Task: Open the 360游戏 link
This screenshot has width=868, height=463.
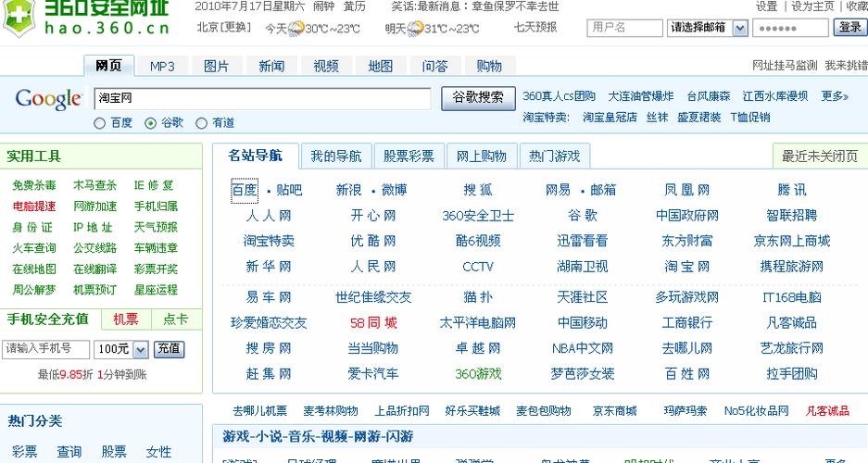Action: (478, 374)
